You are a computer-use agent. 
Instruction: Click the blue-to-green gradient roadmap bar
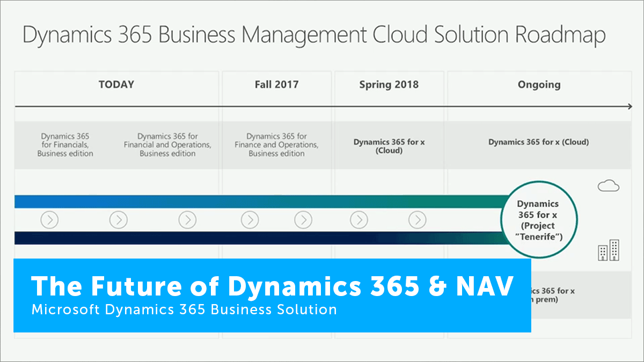click(x=260, y=201)
